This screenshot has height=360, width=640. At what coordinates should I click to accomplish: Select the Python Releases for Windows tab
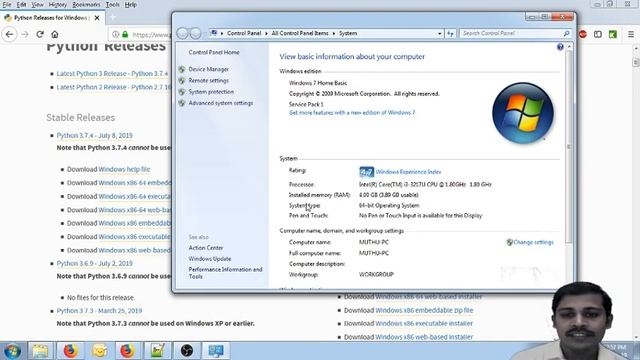point(52,18)
